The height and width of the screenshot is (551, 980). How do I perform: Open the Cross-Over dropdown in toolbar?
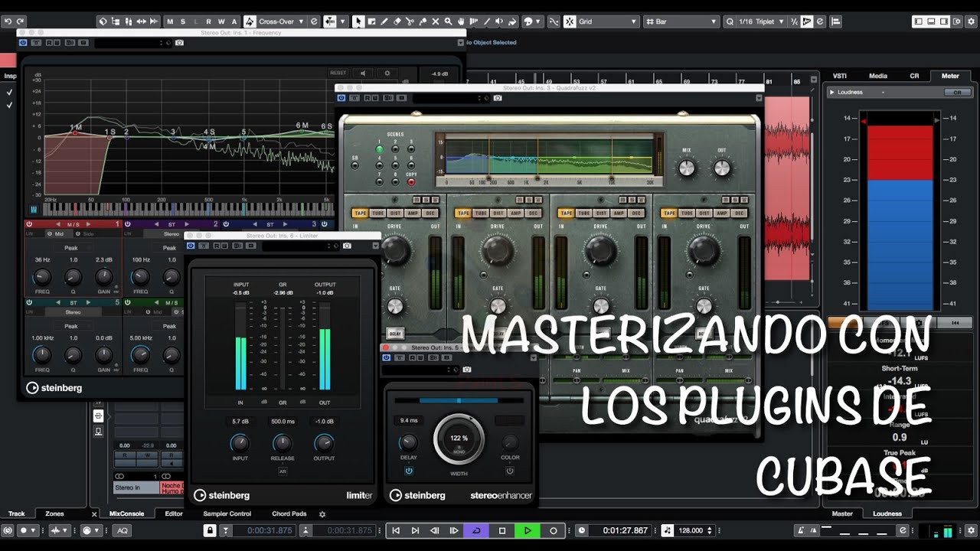pos(281,21)
